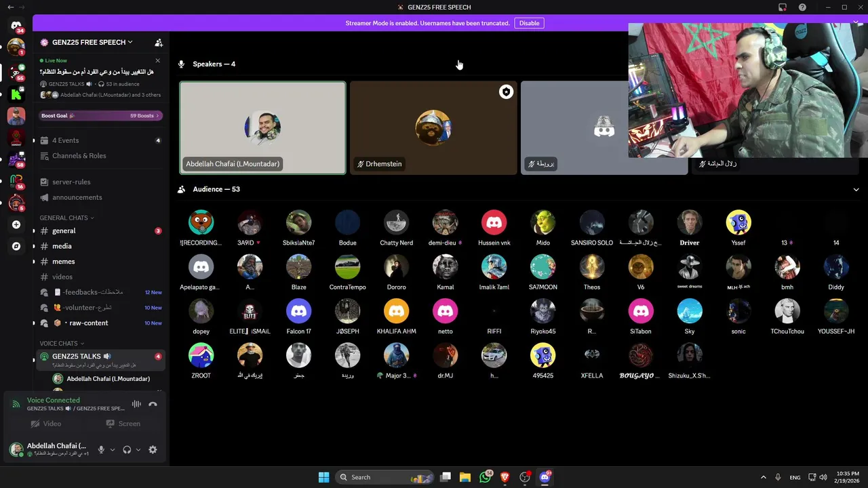Open the general text channel
The image size is (868, 488).
pos(100,231)
